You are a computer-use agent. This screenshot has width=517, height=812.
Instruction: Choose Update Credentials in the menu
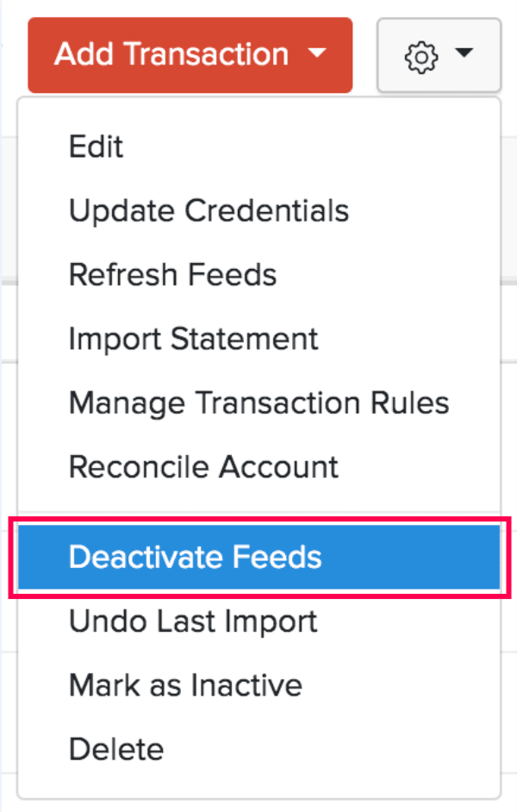click(x=209, y=210)
